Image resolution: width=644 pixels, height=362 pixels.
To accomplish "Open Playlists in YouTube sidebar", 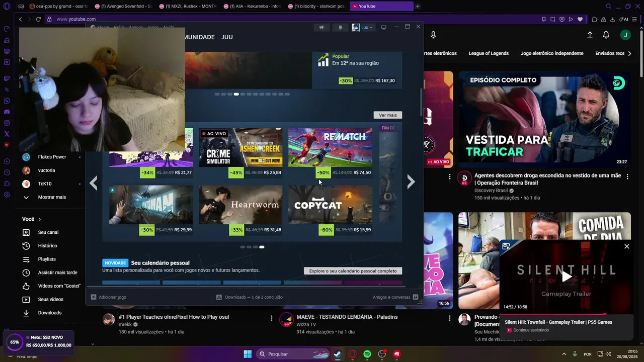I will (47, 259).
